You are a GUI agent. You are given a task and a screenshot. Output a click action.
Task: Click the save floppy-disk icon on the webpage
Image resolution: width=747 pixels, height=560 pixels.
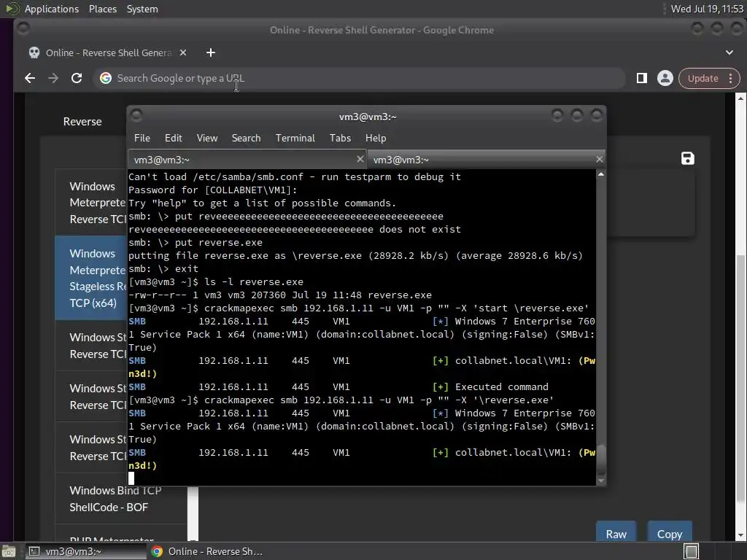(x=687, y=158)
